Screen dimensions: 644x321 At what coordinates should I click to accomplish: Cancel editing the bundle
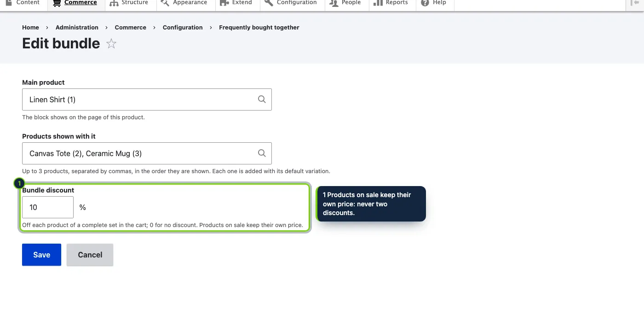click(x=90, y=255)
